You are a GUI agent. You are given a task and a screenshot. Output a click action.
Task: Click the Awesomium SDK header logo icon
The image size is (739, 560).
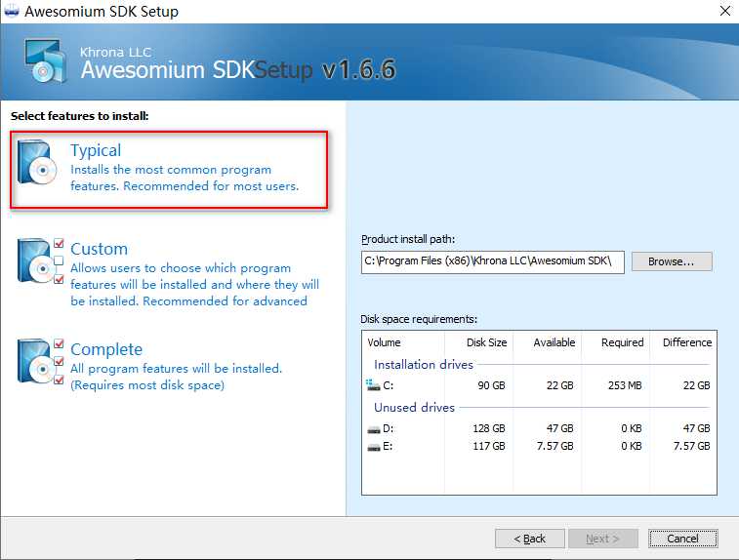pos(45,61)
